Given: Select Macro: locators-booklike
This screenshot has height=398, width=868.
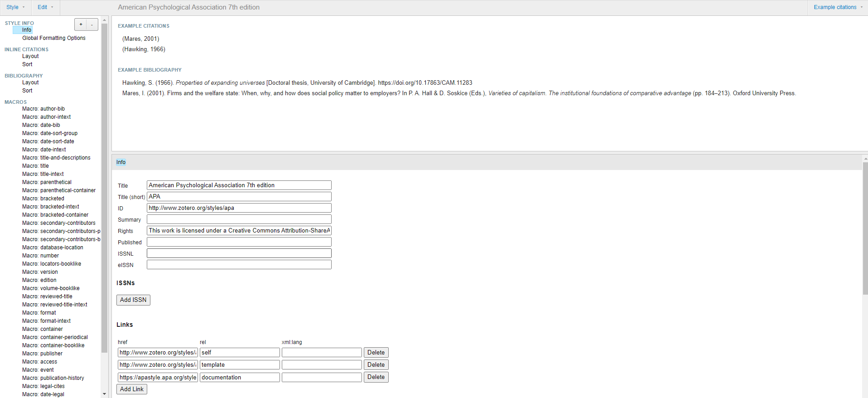Looking at the screenshot, I should click(x=52, y=264).
